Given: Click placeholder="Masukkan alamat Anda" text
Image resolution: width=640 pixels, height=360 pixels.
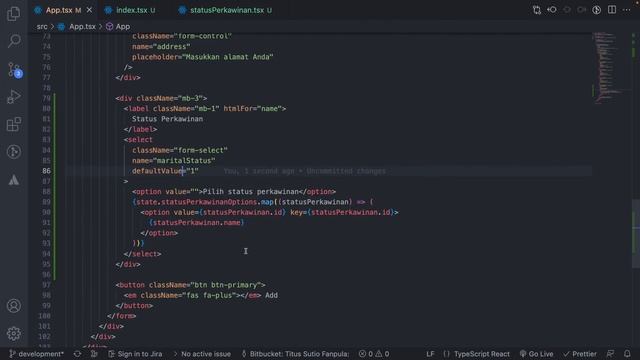Looking at the screenshot, I should click(x=202, y=57).
